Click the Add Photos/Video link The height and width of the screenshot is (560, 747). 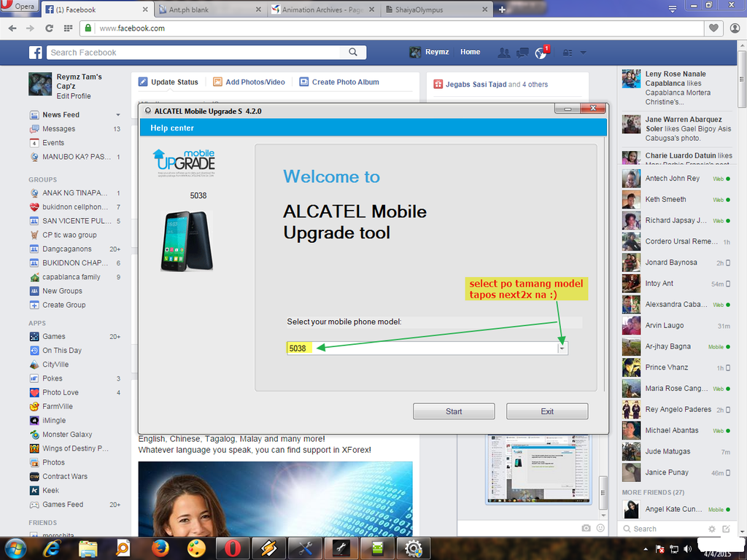[x=255, y=82]
